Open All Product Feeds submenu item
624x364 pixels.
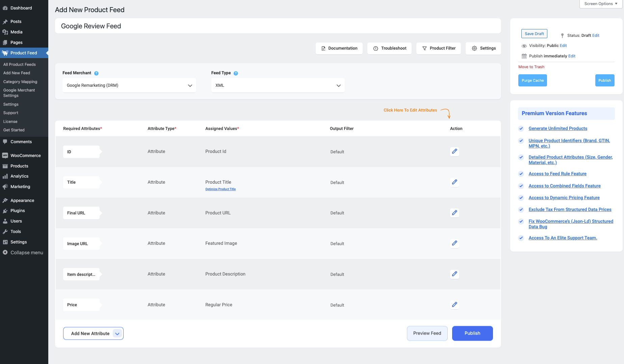[x=19, y=64]
